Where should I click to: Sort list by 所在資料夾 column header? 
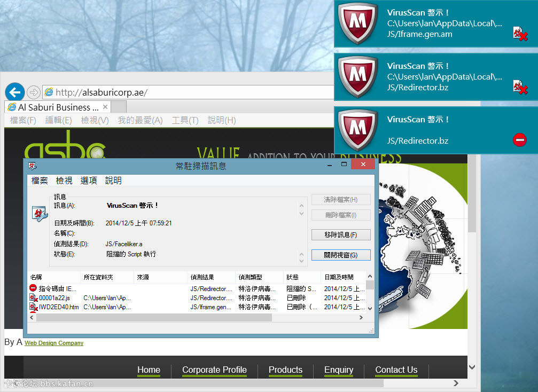pos(107,277)
